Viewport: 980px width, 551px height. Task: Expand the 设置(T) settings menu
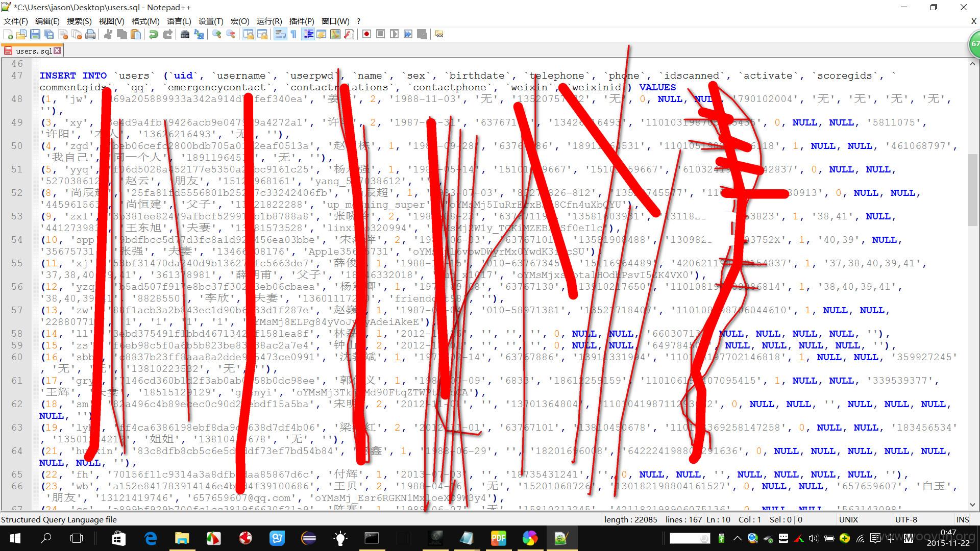pyautogui.click(x=211, y=21)
